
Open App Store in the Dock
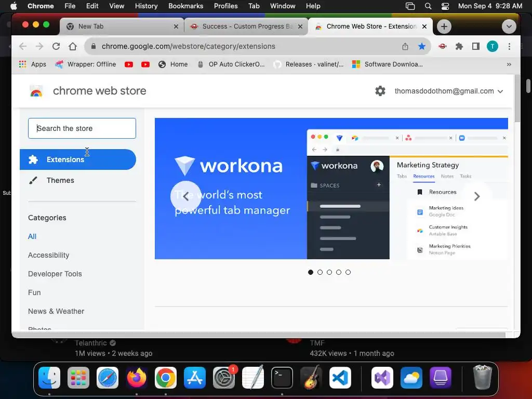[x=195, y=377]
